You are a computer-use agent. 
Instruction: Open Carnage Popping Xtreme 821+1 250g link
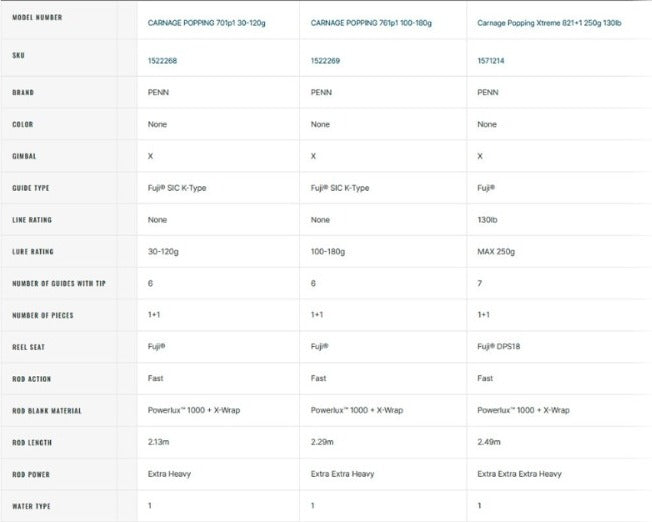click(549, 23)
